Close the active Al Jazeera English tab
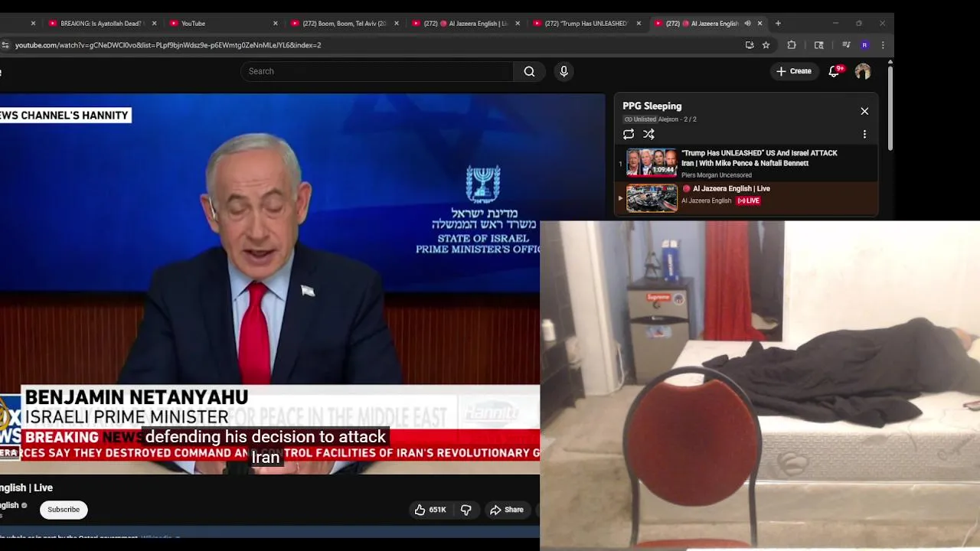Image resolution: width=980 pixels, height=551 pixels. point(759,24)
